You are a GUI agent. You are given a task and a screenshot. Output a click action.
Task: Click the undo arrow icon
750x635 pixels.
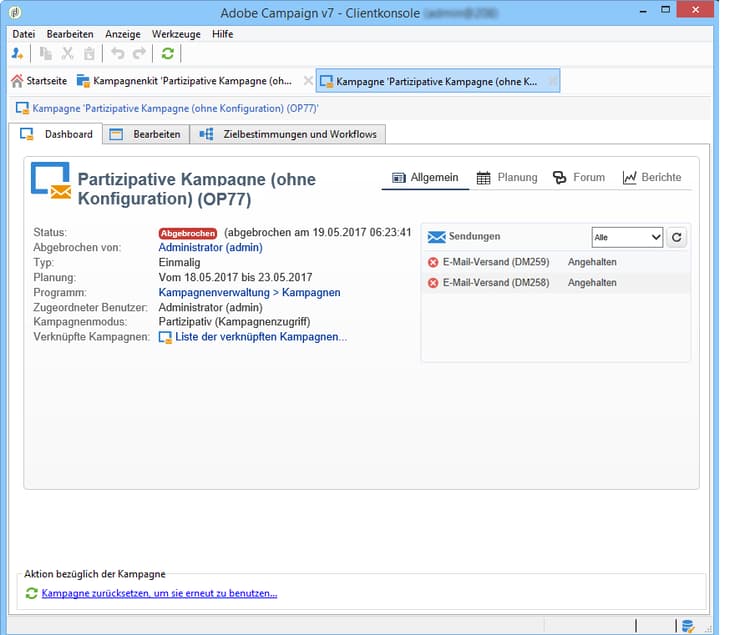[118, 54]
